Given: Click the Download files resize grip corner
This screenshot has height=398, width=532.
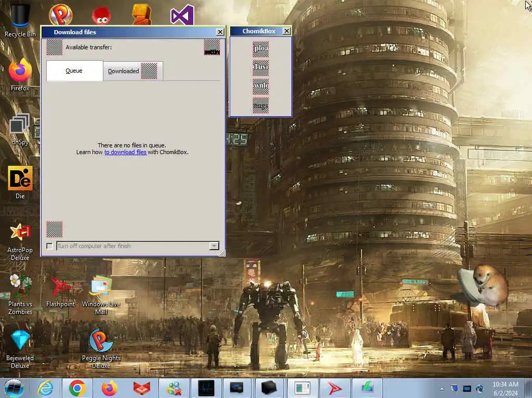Looking at the screenshot, I should [x=222, y=253].
